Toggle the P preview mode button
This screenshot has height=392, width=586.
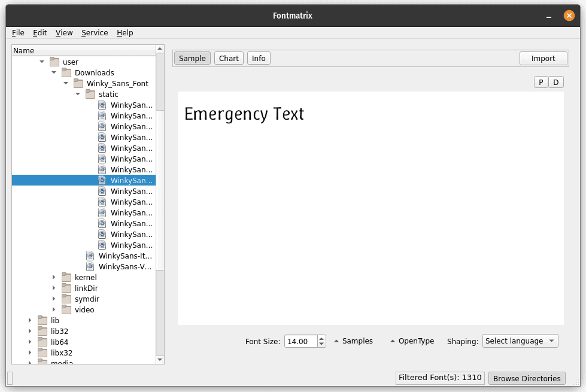(x=541, y=81)
